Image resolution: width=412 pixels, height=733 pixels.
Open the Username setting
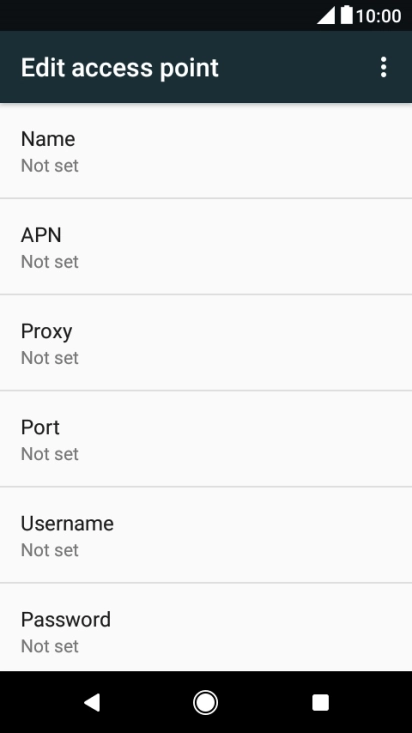206,535
